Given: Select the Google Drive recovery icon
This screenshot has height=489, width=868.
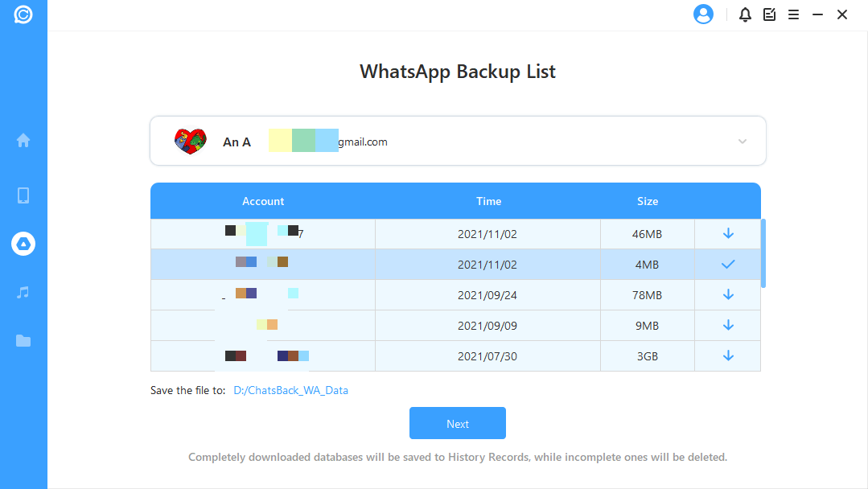Looking at the screenshot, I should pos(23,244).
